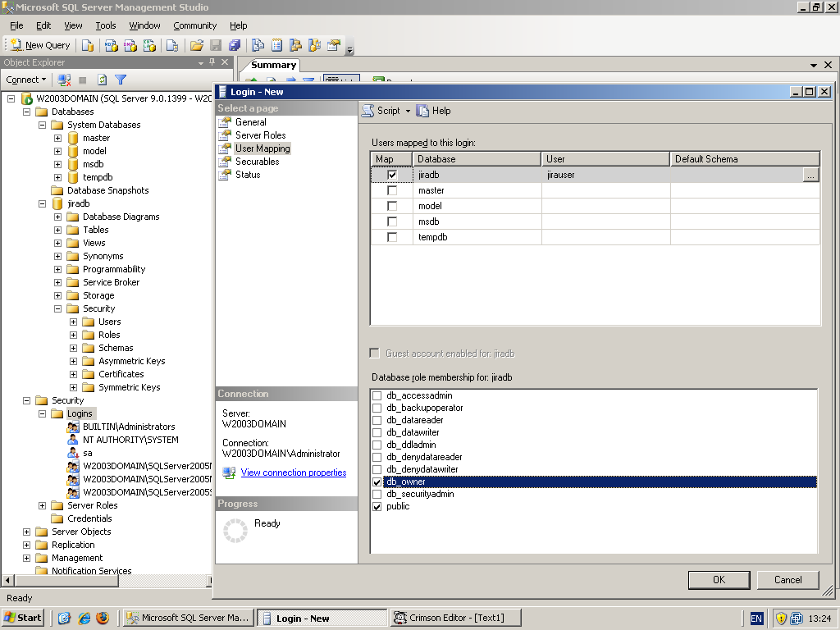The height and width of the screenshot is (630, 840).
Task: Expand the master database node
Action: pyautogui.click(x=58, y=138)
